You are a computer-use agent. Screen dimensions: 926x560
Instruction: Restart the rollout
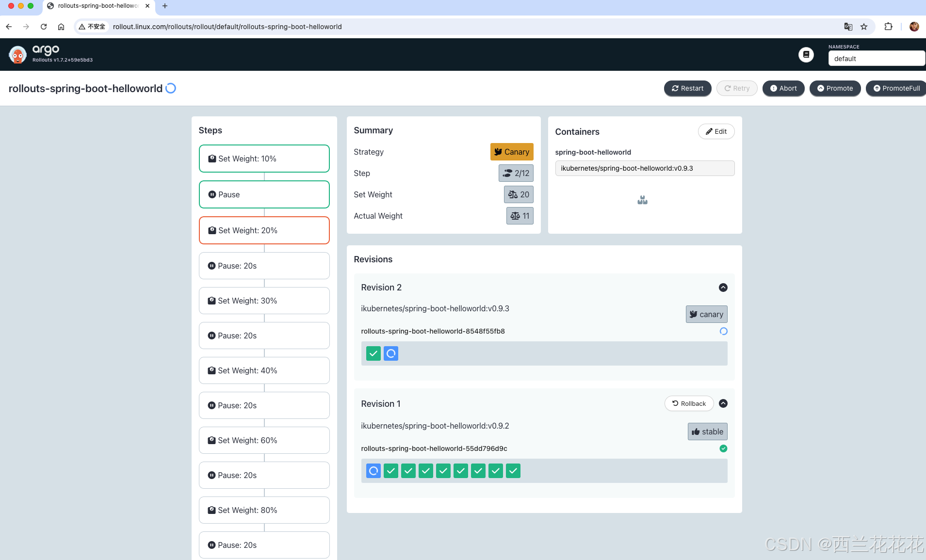687,88
